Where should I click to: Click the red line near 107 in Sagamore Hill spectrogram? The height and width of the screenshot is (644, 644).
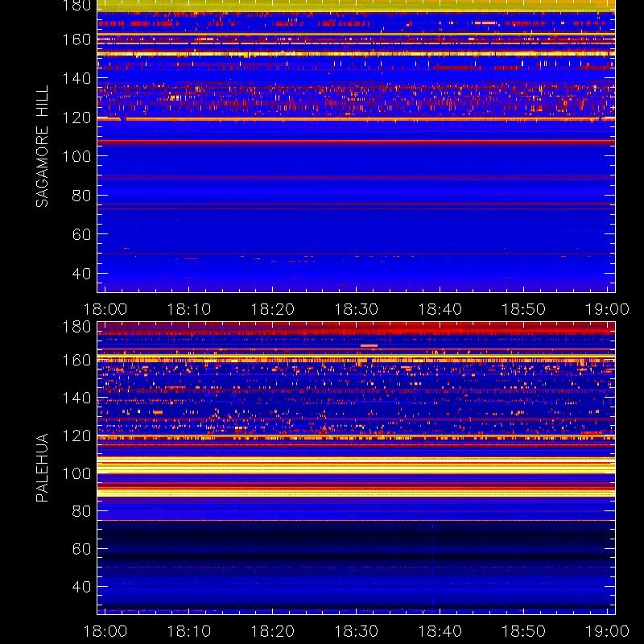pyautogui.click(x=356, y=142)
